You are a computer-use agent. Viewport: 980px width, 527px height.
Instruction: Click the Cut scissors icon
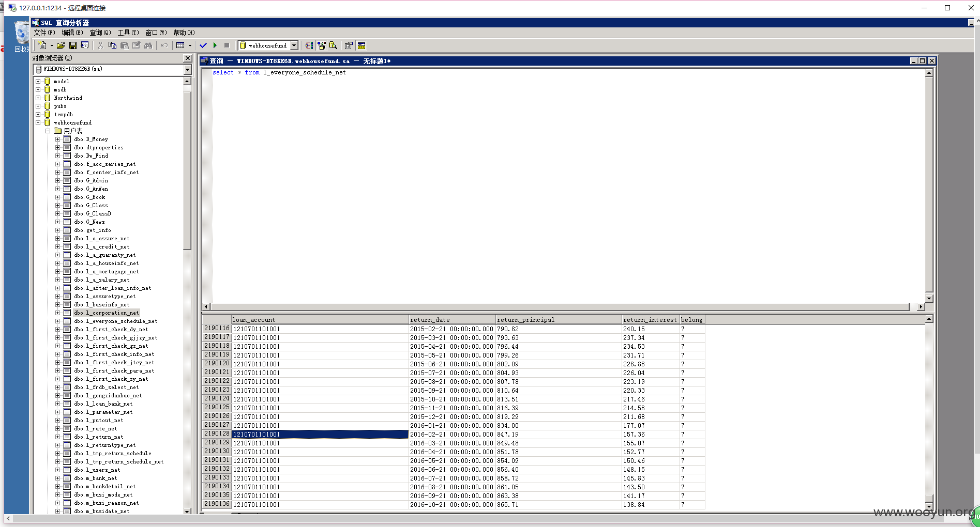(x=100, y=45)
